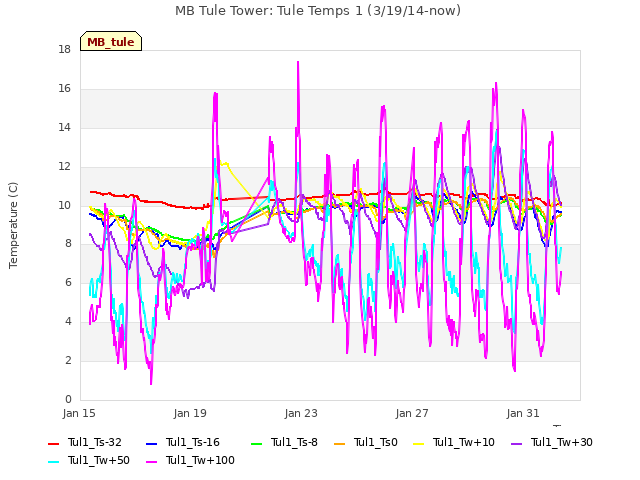
Task: Click the blue Tul1_Ts-16 color swatch
Action: [151, 444]
